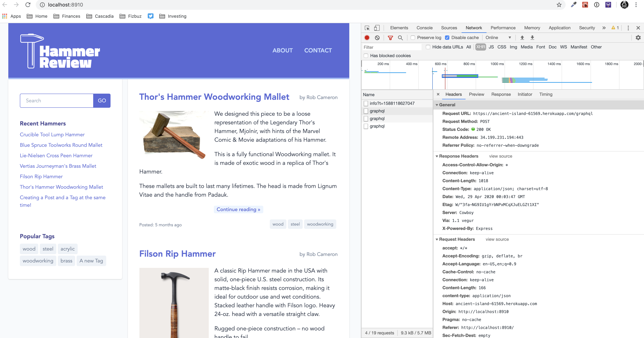This screenshot has height=338, width=644.
Task: Open the red React-style extension icon
Action: pos(585,5)
